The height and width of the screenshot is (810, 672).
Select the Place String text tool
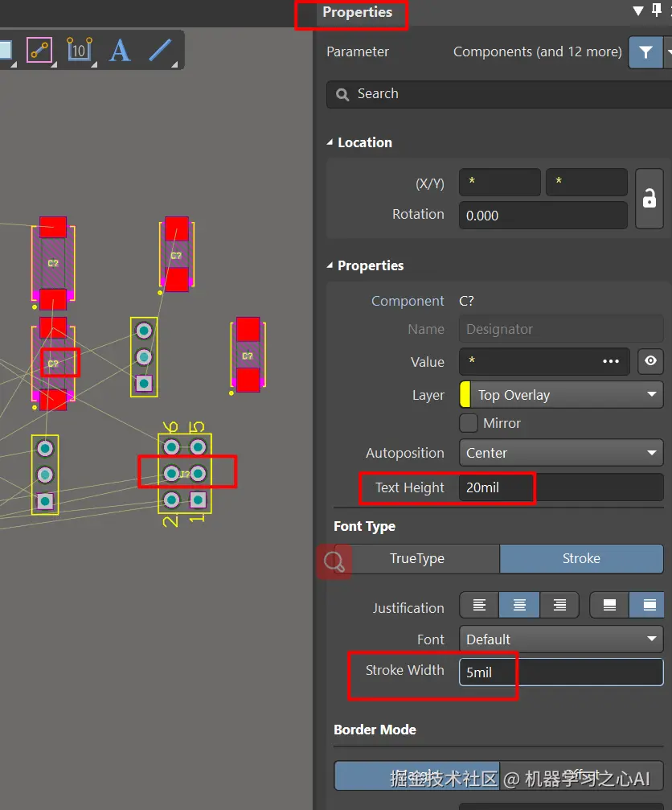(x=120, y=50)
